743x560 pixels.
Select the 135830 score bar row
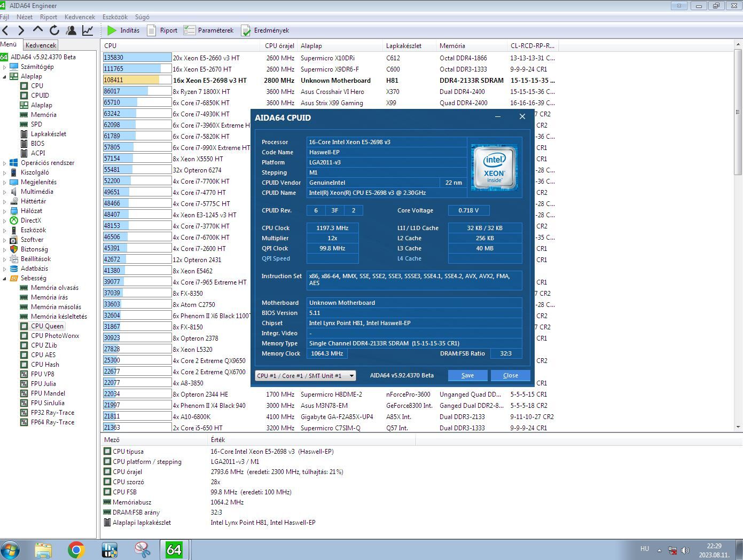137,58
